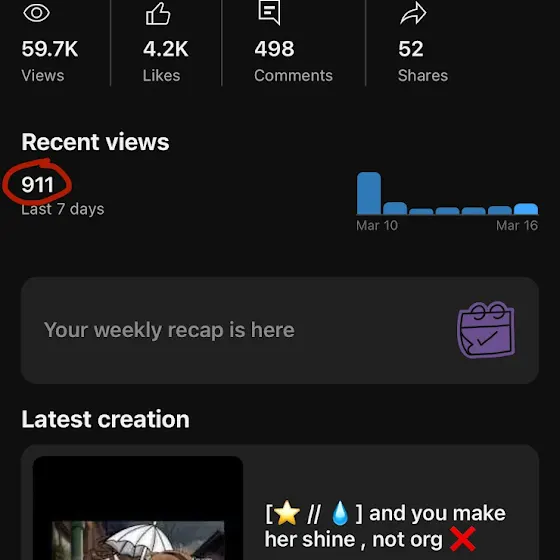Image resolution: width=560 pixels, height=560 pixels.
Task: Tap the eye Views icon
Action: 36,13
